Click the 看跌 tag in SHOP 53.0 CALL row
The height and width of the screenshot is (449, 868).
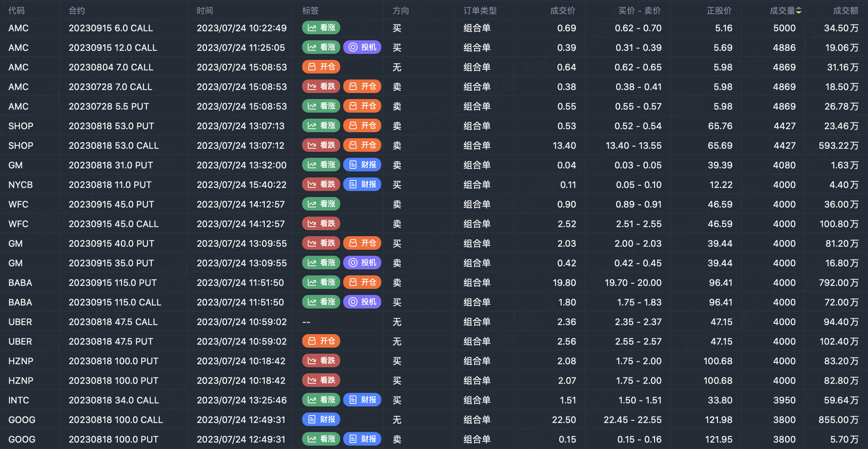(321, 145)
